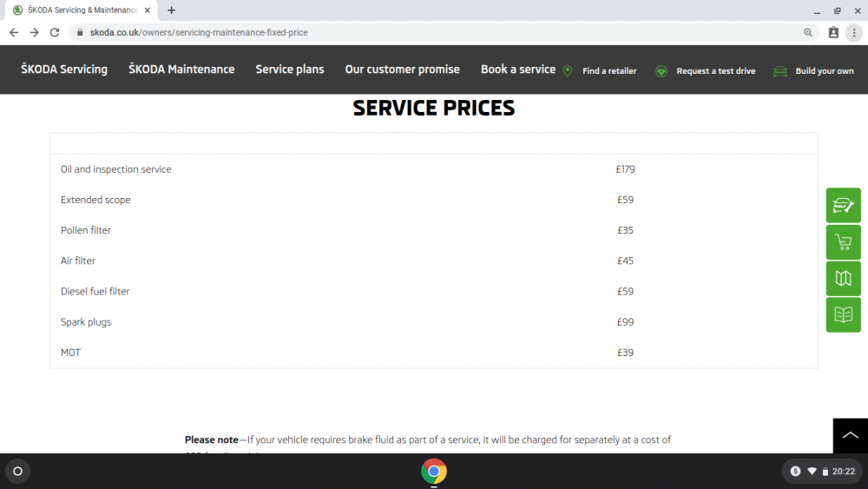Restore down the browser window
Viewport: 868px width, 489px height.
click(x=837, y=10)
